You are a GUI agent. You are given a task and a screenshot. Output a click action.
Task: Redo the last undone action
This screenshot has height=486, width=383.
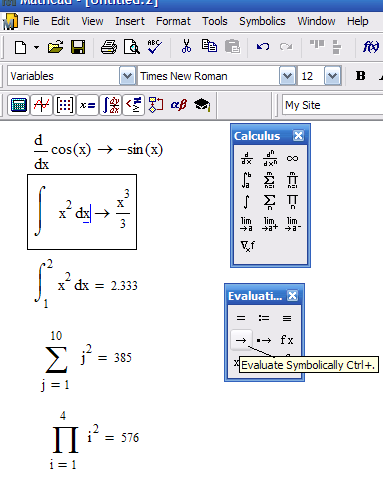286,47
